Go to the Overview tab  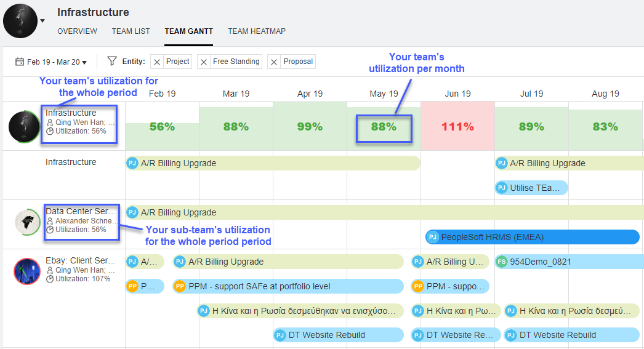click(77, 31)
